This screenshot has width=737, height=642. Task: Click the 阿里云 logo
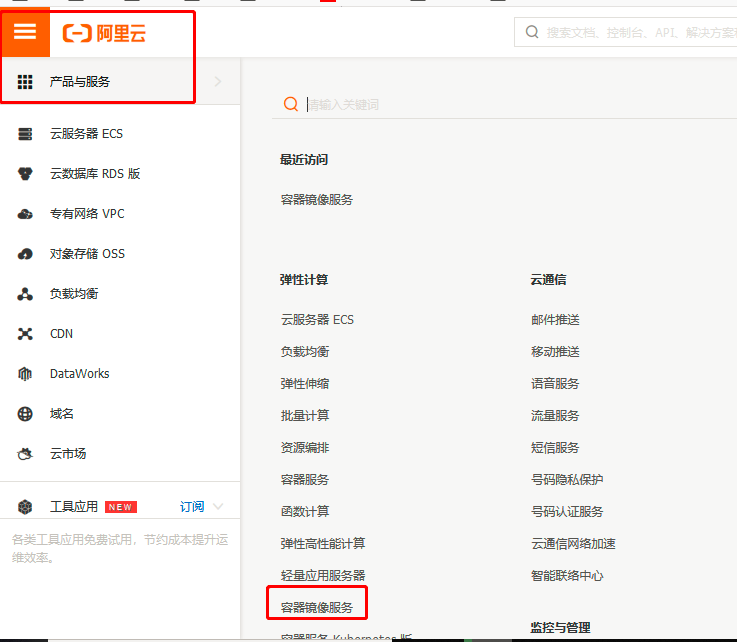(x=104, y=33)
